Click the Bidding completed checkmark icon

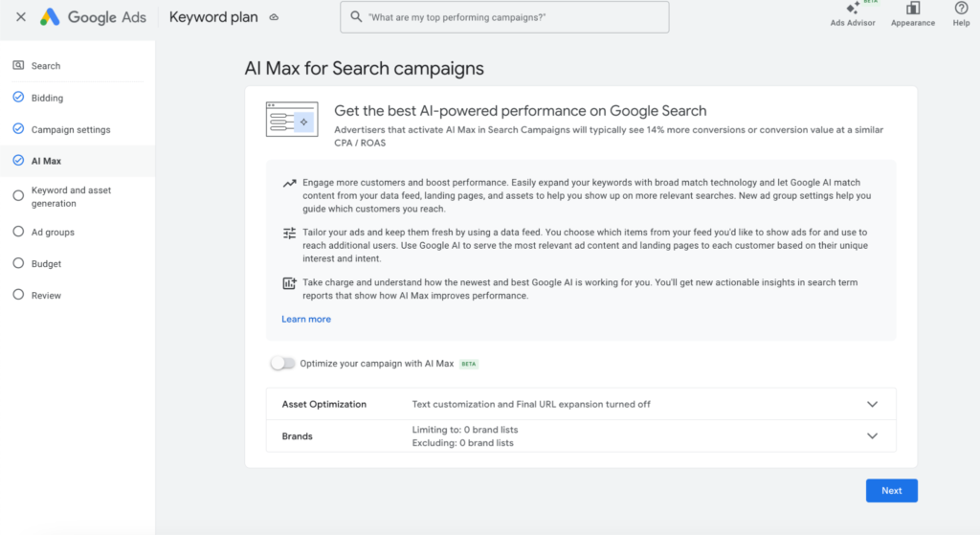point(18,98)
